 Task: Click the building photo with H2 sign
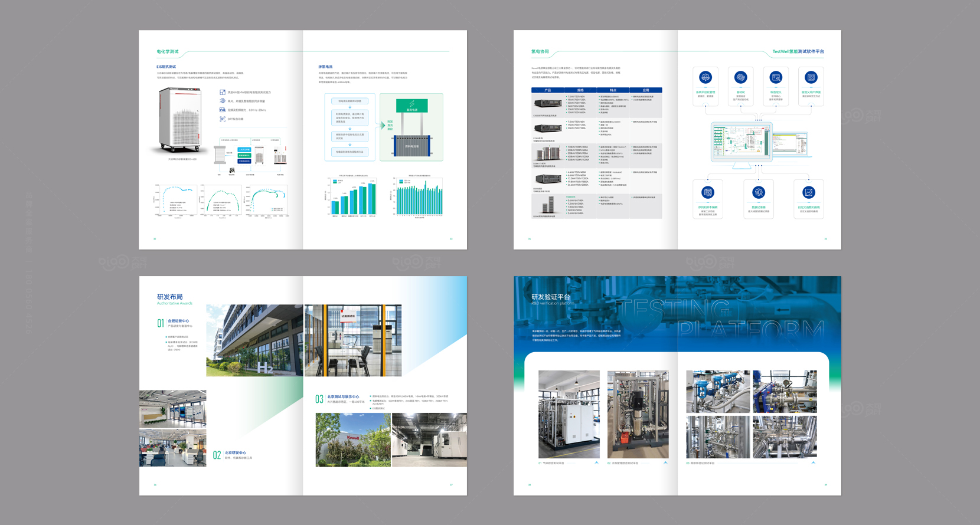254,340
